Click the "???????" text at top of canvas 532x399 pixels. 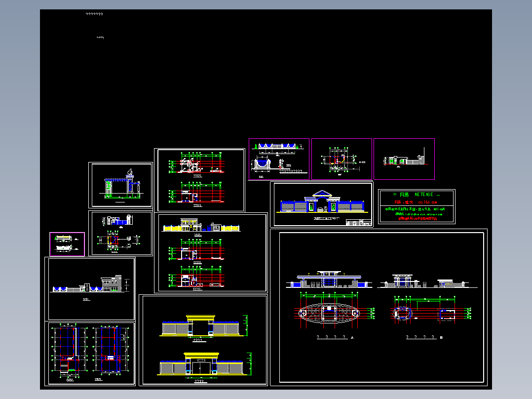94,14
